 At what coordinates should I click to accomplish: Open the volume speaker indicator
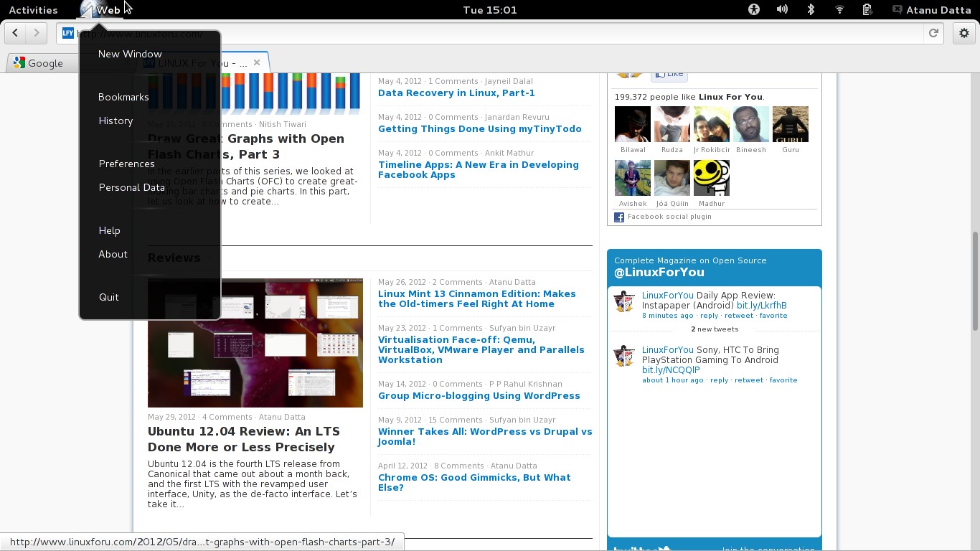[x=782, y=9]
